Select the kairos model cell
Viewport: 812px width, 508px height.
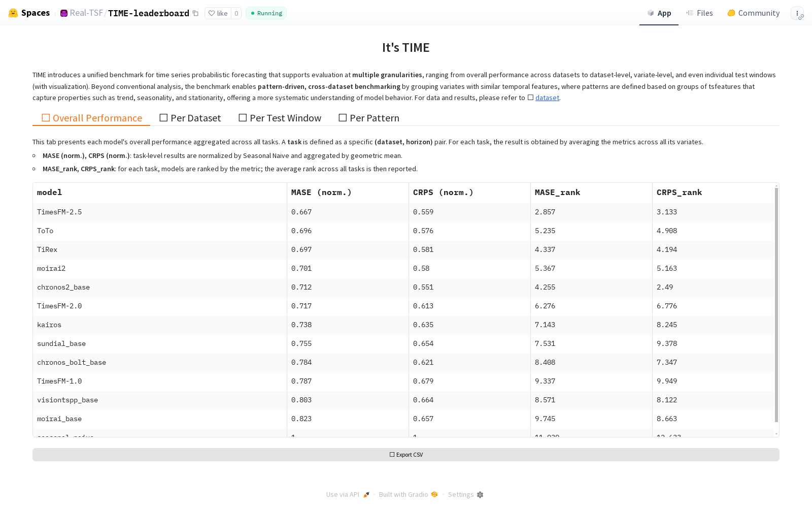pos(160,325)
